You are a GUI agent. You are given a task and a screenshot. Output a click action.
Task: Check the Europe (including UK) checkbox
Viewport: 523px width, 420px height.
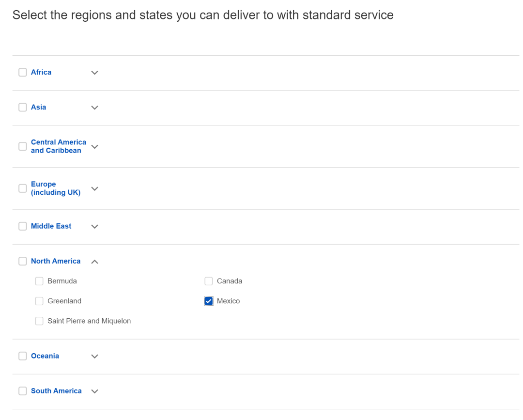coord(23,188)
